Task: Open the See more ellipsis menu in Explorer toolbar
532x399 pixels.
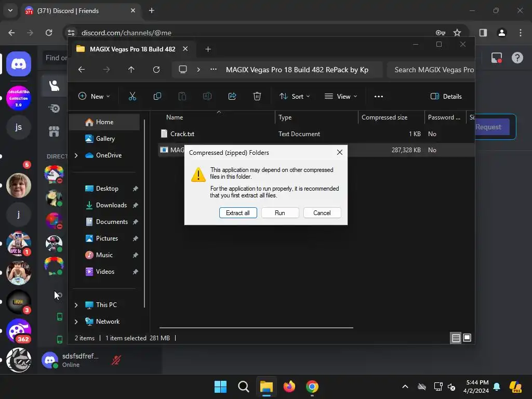Action: 379,96
